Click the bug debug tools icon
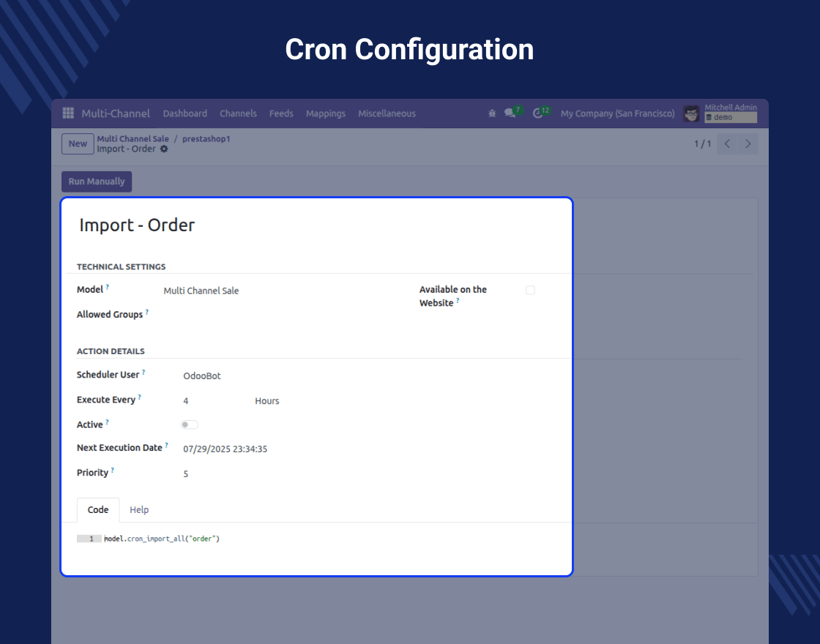 [492, 113]
